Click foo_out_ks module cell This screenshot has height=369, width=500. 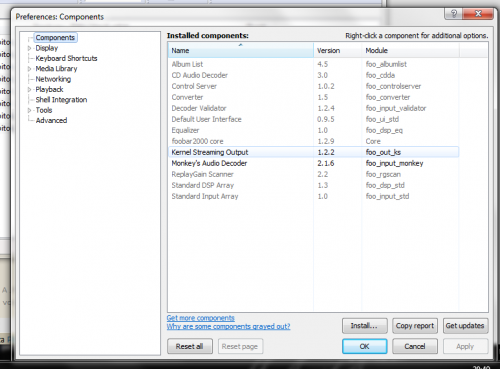pyautogui.click(x=383, y=152)
